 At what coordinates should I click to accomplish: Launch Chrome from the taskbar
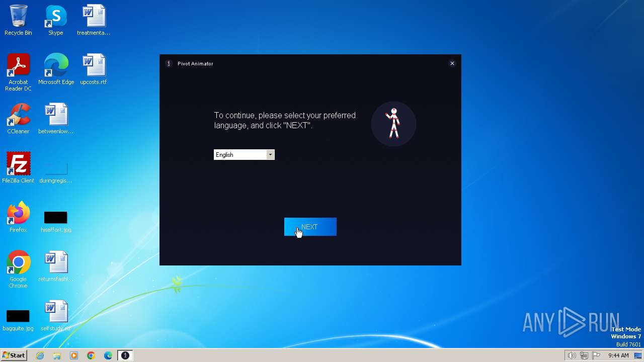click(x=91, y=355)
